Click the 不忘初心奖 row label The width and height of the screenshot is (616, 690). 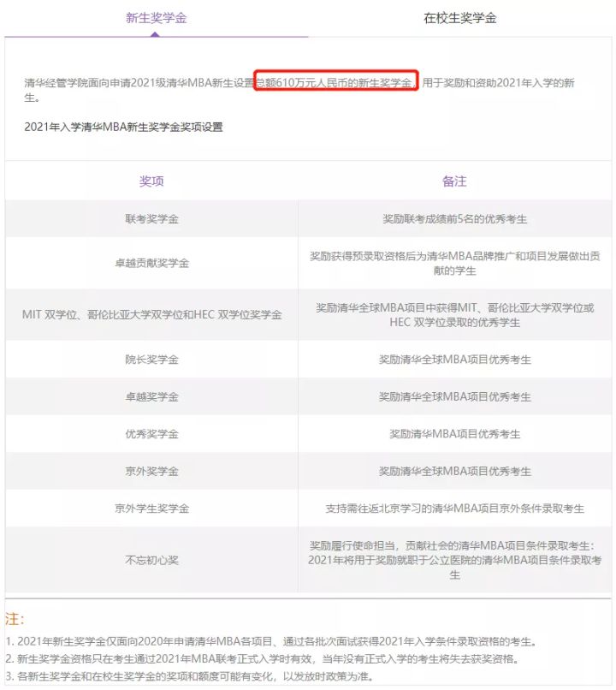[x=151, y=560]
